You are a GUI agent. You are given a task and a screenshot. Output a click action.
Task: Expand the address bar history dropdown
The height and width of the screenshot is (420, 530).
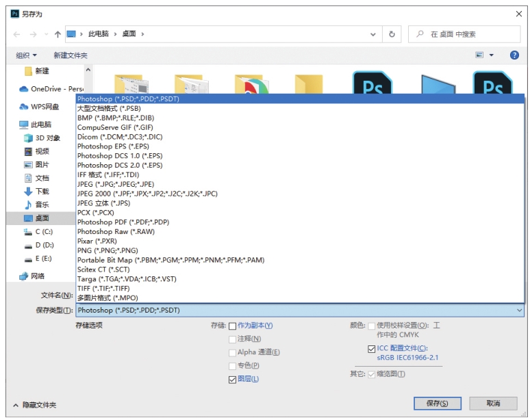tap(373, 34)
